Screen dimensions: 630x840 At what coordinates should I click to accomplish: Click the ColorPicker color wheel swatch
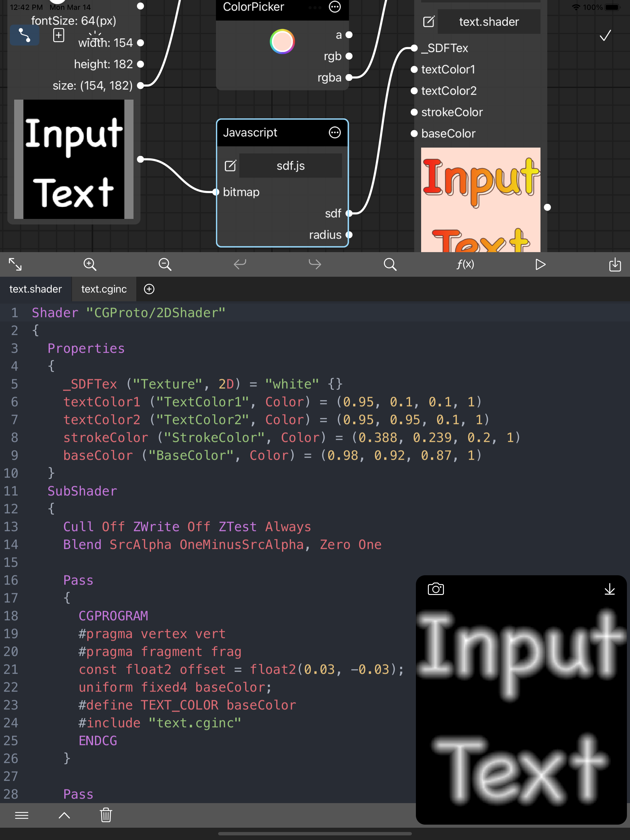pos(282,42)
